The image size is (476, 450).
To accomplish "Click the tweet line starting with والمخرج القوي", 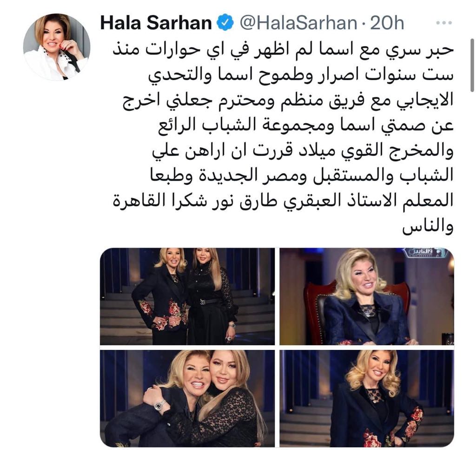I will [303, 151].
